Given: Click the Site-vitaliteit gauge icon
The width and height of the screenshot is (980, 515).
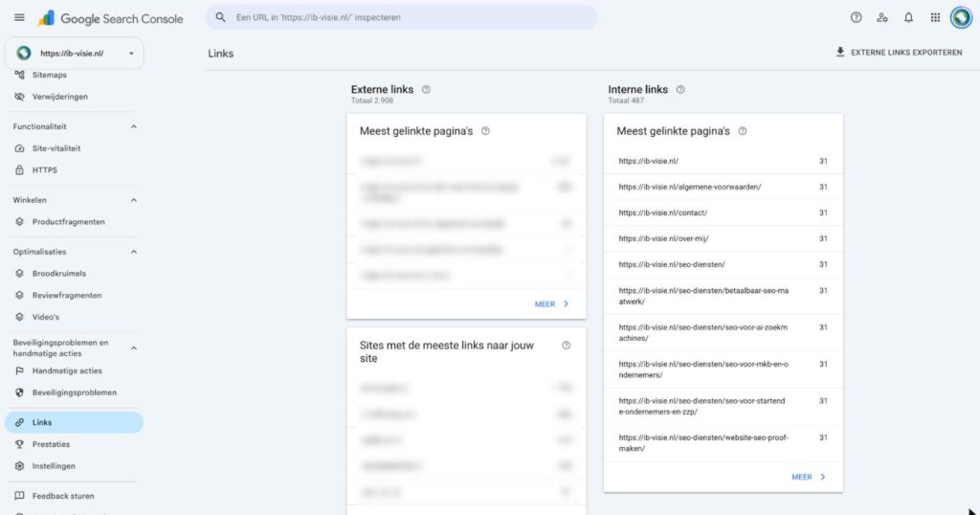Looking at the screenshot, I should pos(19,148).
